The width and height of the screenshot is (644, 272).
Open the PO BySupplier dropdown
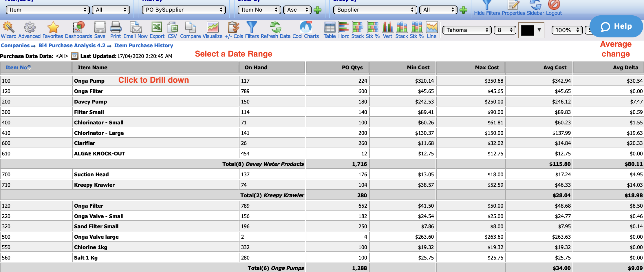[x=184, y=10]
